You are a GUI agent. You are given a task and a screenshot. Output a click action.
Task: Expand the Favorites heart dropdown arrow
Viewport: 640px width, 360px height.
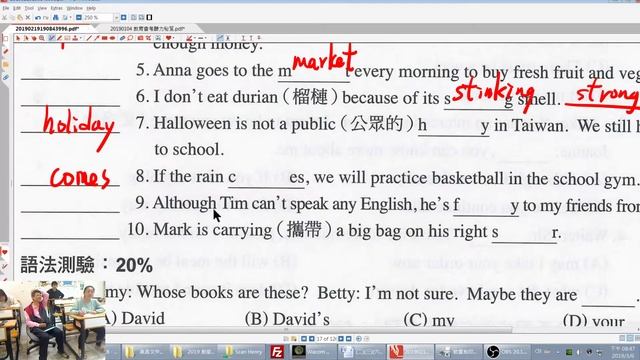click(x=173, y=38)
